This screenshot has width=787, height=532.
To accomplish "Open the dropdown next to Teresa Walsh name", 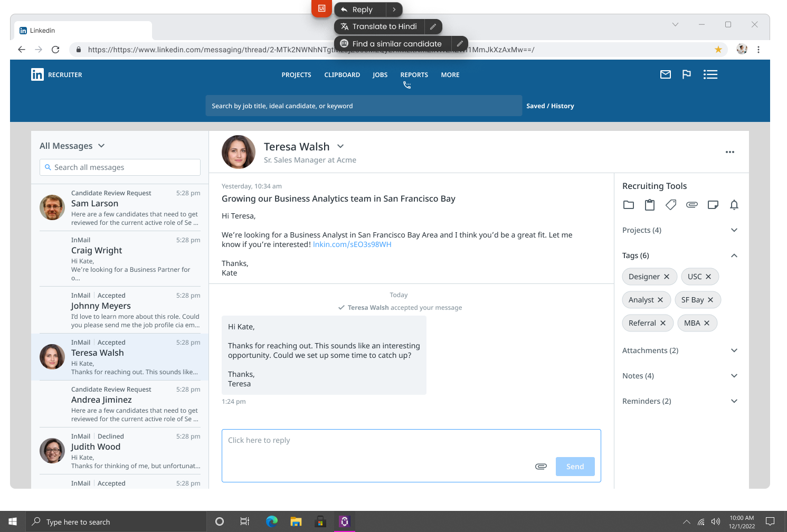I will pyautogui.click(x=340, y=146).
